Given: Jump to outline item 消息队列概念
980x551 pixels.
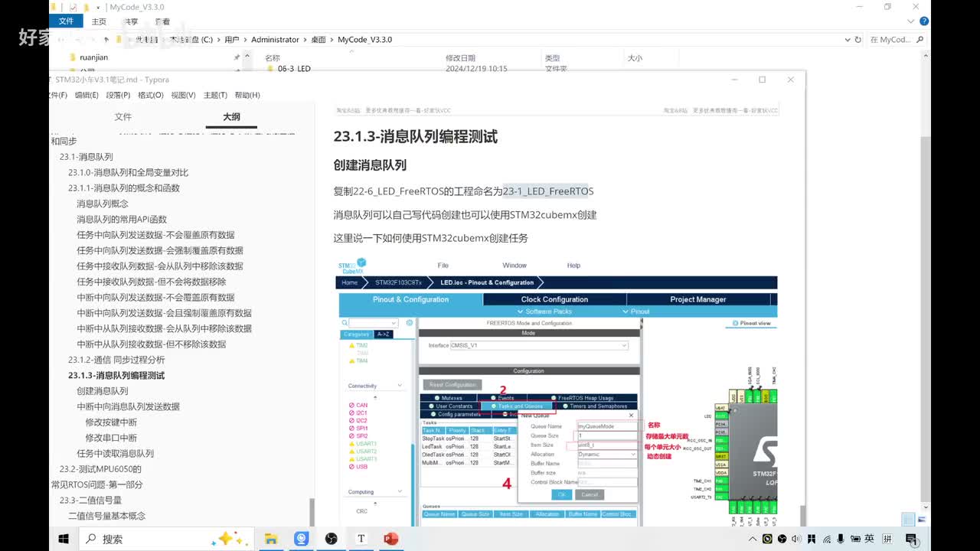Looking at the screenshot, I should (103, 204).
